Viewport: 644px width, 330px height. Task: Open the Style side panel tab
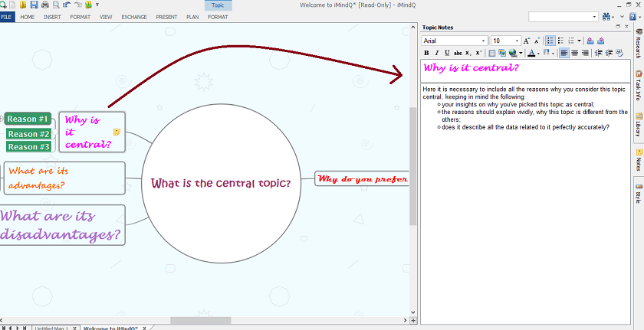pos(639,194)
